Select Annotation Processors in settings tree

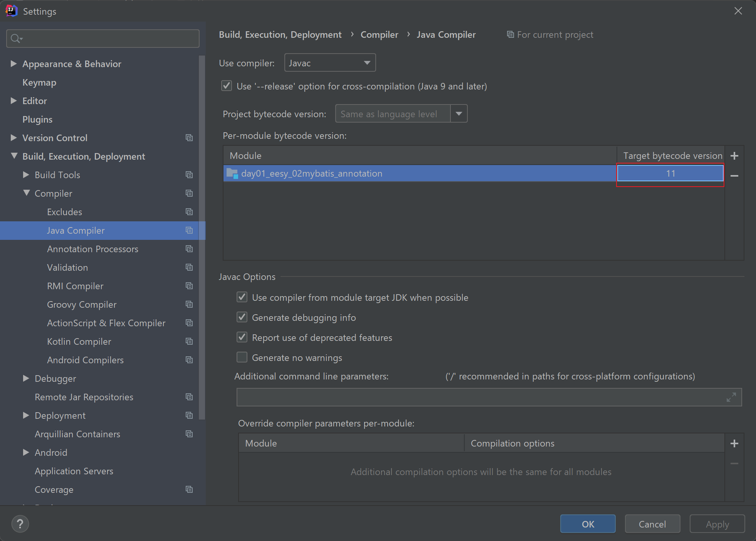click(92, 249)
